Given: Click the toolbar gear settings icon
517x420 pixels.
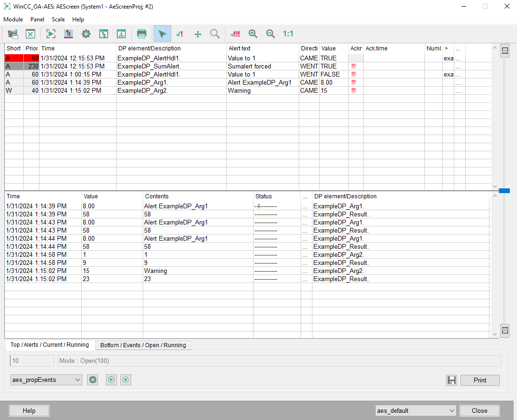Looking at the screenshot, I should tap(86, 34).
